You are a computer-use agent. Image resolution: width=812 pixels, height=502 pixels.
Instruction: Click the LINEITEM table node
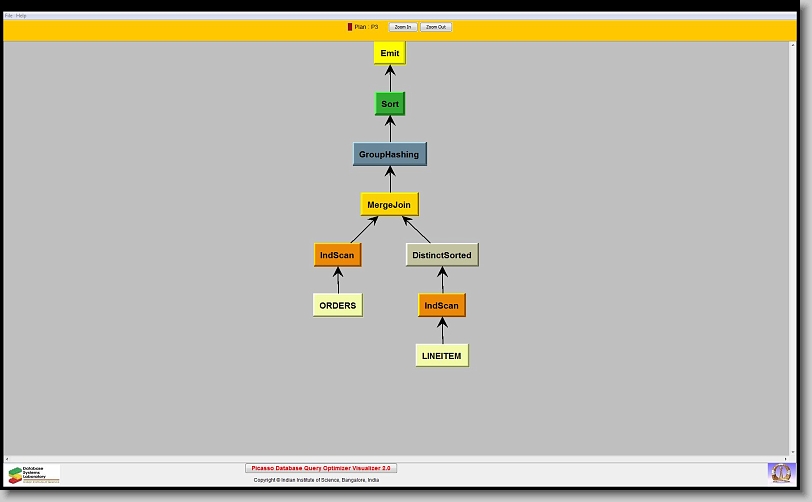coord(442,355)
